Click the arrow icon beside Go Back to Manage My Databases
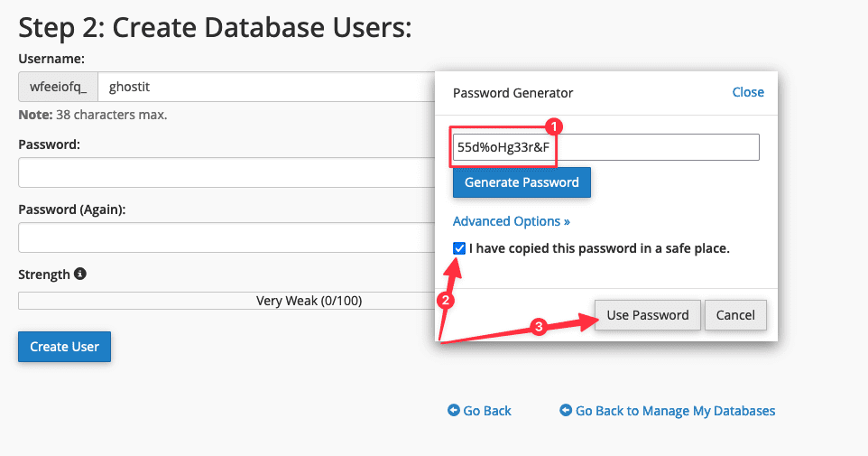This screenshot has width=868, height=456. [x=566, y=410]
